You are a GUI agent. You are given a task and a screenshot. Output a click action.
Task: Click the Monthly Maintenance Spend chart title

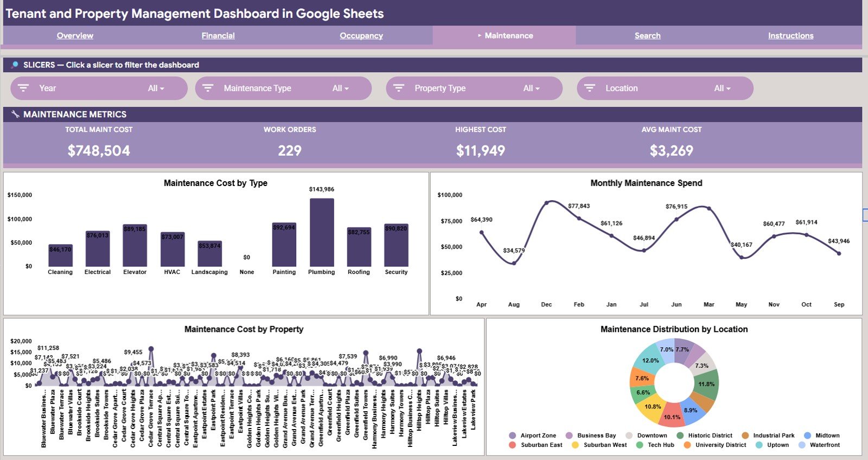pyautogui.click(x=646, y=183)
